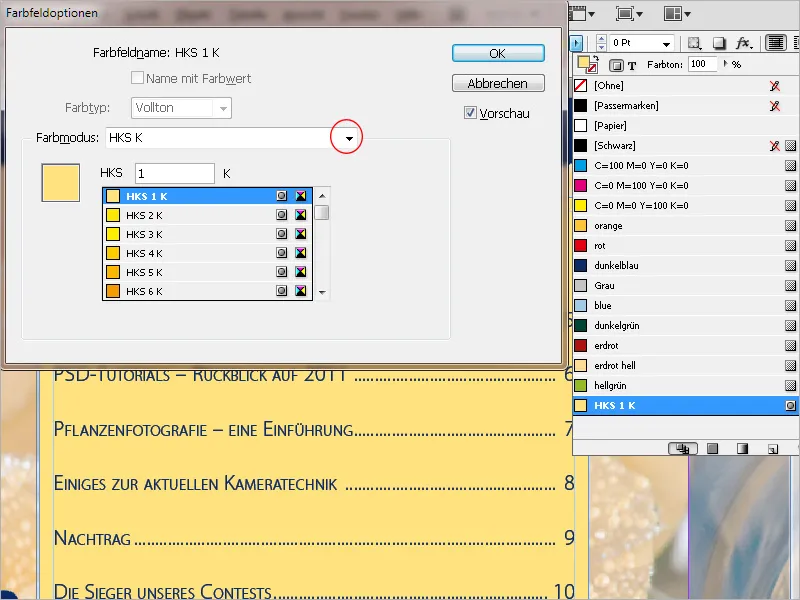This screenshot has height=600, width=800.
Task: Select formatting affects text T icon
Action: 632,65
